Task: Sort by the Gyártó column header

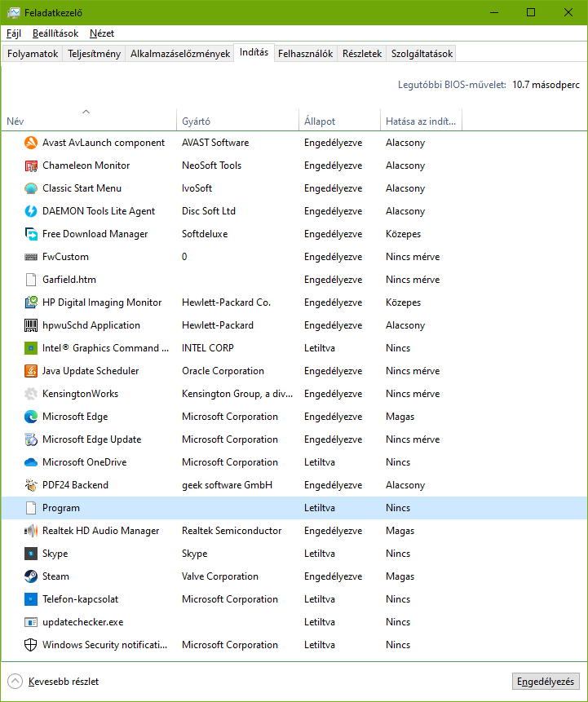Action: click(x=238, y=120)
